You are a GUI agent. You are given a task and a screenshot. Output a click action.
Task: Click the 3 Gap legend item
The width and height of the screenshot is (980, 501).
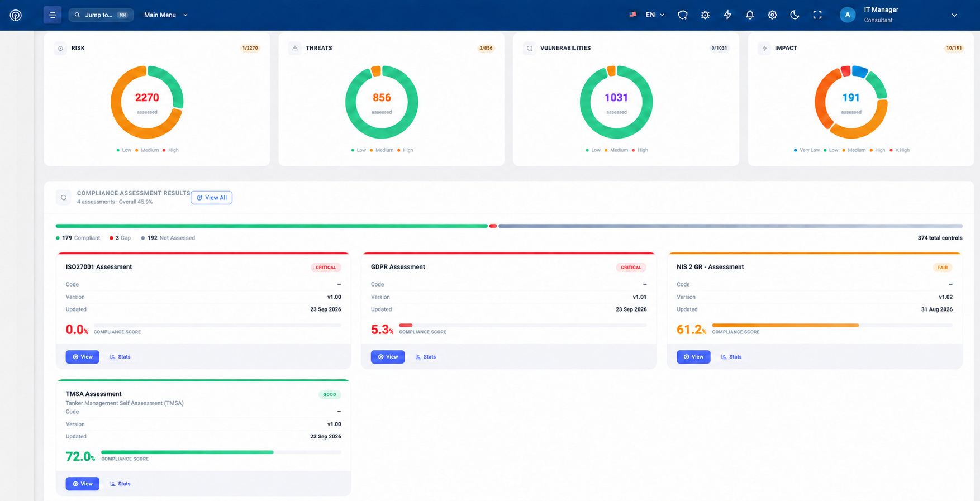point(120,238)
